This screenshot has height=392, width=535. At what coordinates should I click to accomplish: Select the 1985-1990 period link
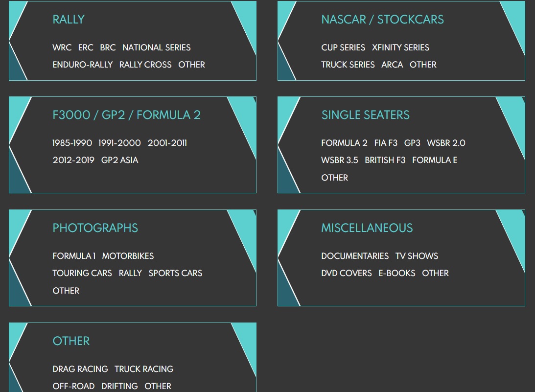(72, 143)
